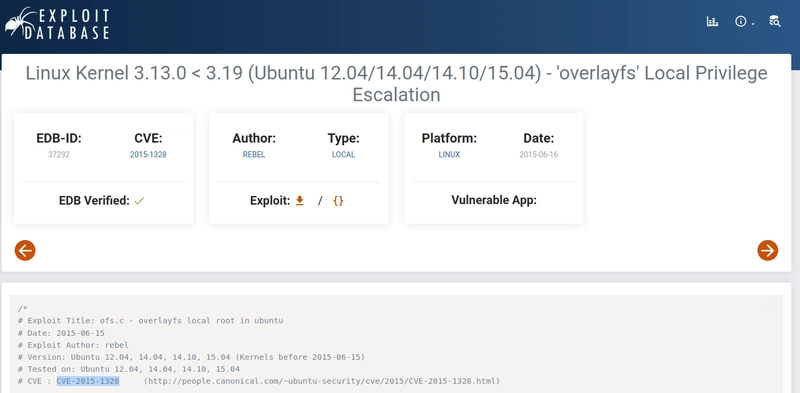Click the 'CVE:' label
The width and height of the screenshot is (800, 393).
[x=148, y=138]
